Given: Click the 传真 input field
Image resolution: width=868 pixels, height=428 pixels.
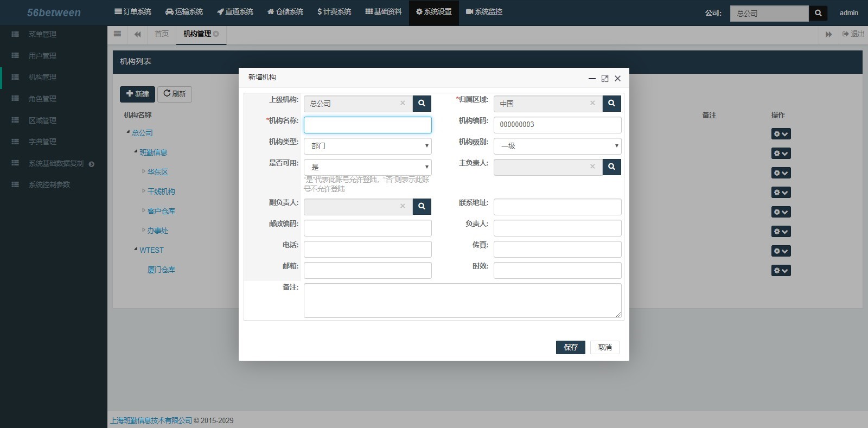Looking at the screenshot, I should coord(558,249).
